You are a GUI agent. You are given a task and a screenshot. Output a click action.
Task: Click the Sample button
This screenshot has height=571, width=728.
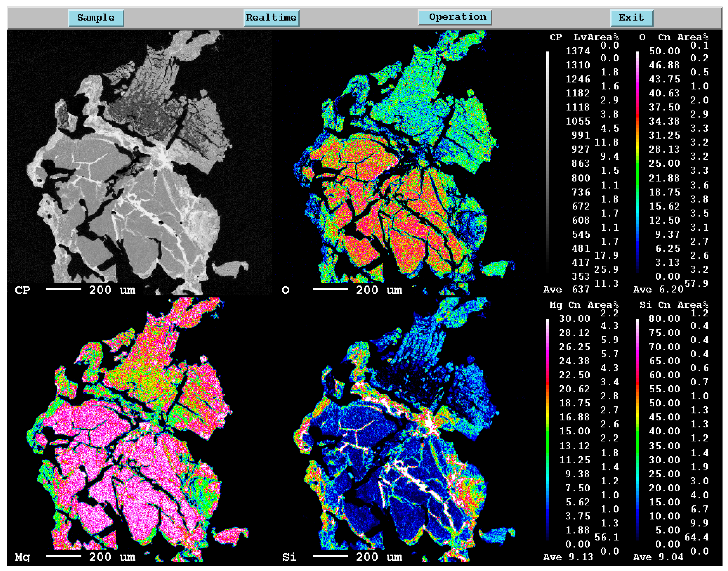click(x=96, y=18)
